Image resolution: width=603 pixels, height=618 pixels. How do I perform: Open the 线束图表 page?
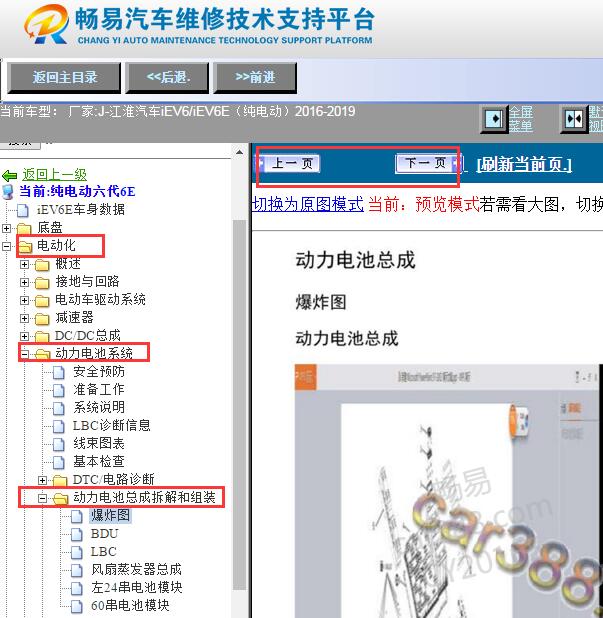(99, 443)
